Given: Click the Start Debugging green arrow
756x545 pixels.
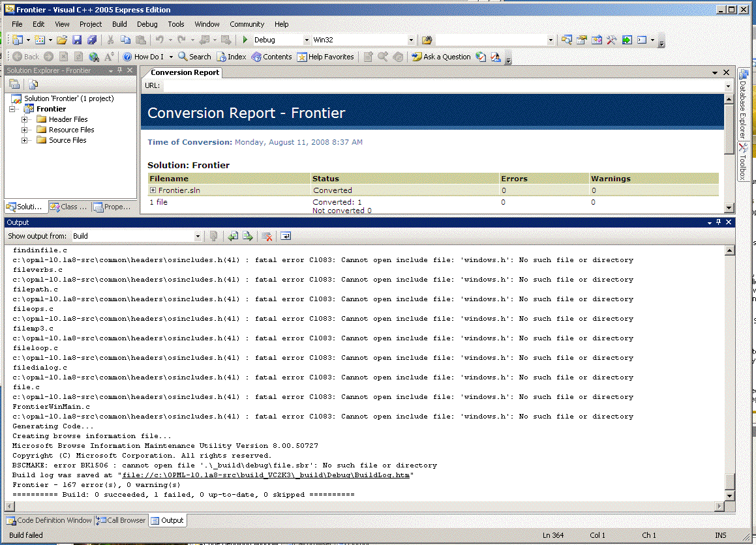Looking at the screenshot, I should point(245,40).
